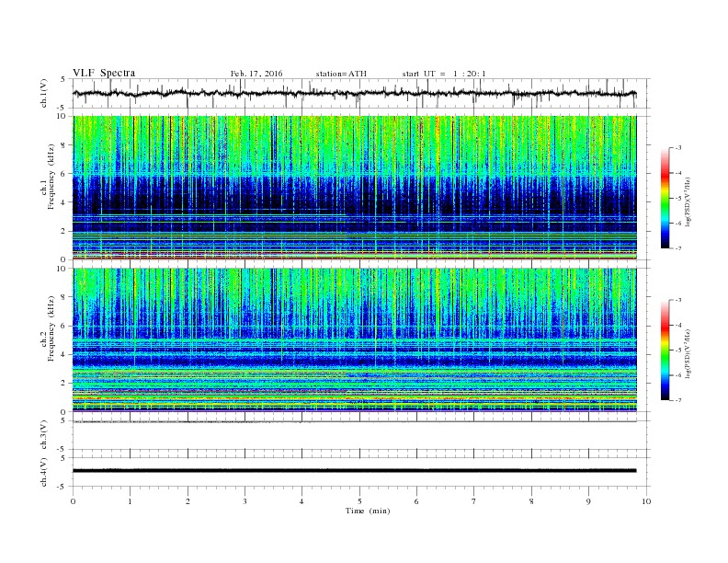This screenshot has width=728, height=563.
Task: Select the "start UT = 1 :20: 1" text
Action: click(444, 74)
